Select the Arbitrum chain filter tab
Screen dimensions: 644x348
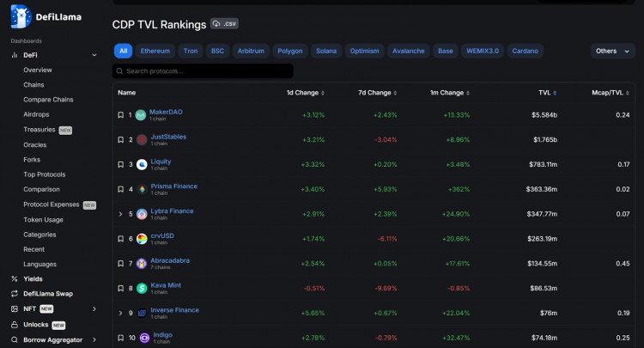tap(252, 51)
